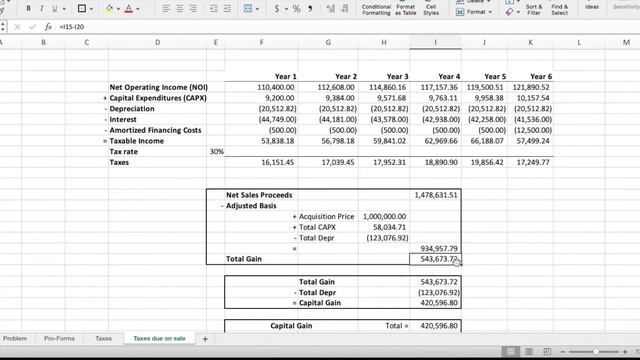
Task: Toggle underline formatting
Action: tap(54, 9)
